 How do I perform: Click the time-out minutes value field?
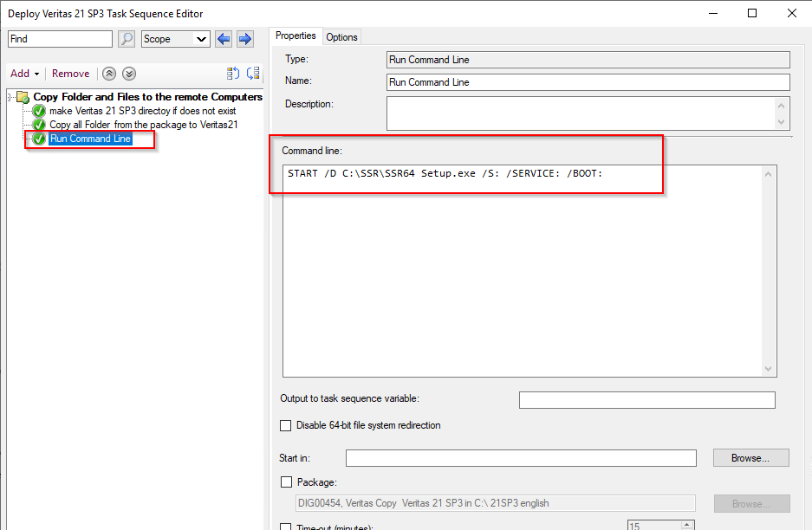click(x=653, y=526)
